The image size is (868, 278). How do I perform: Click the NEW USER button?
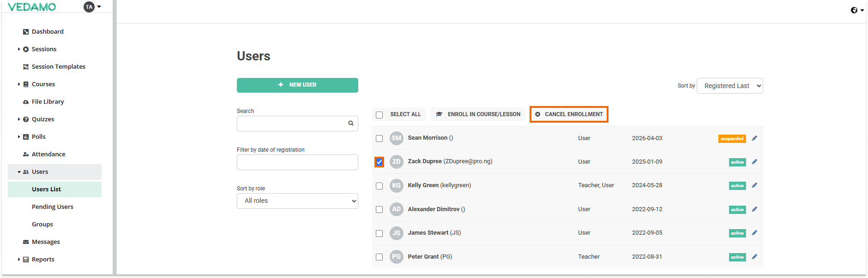click(297, 85)
